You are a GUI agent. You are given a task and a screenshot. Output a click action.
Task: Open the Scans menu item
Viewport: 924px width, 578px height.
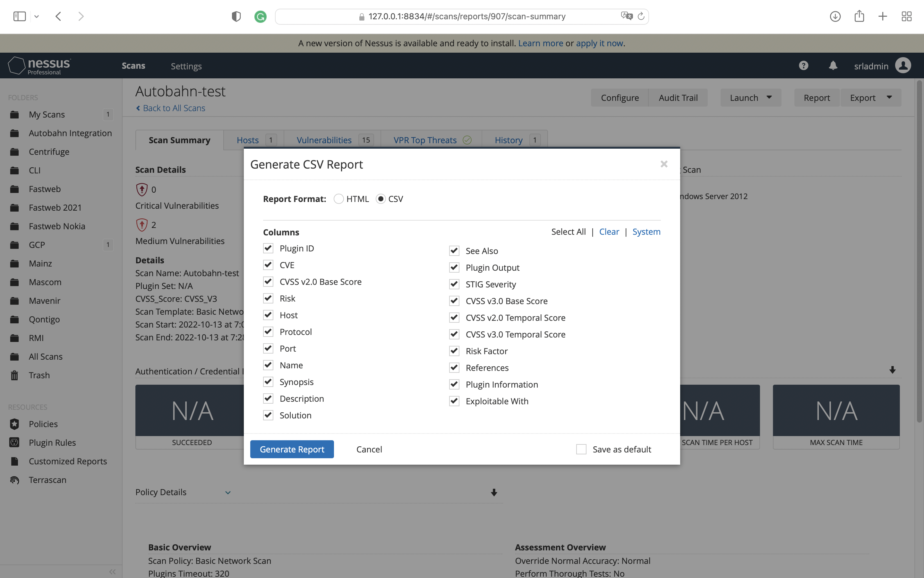[x=133, y=66]
